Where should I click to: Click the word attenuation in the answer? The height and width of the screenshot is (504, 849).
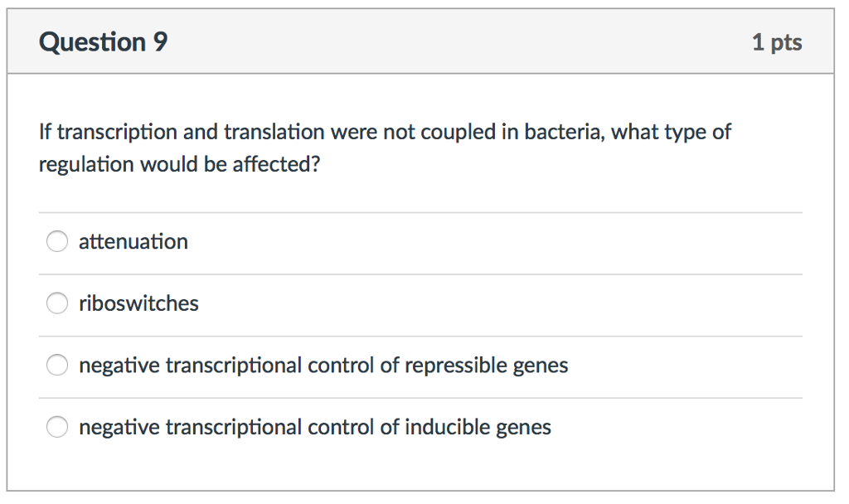pyautogui.click(x=133, y=241)
